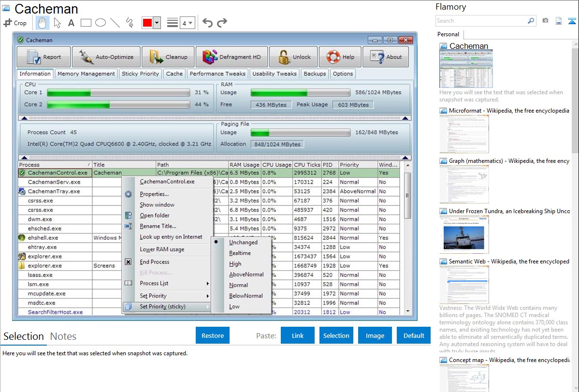Click right blue triangle below RAM section
Viewport: 579px width, 392px height.
[x=405, y=118]
